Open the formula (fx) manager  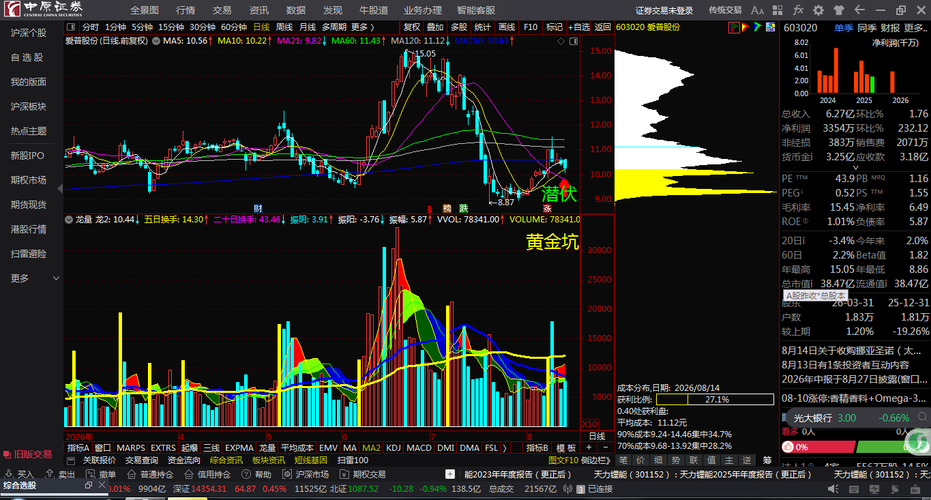[798, 10]
